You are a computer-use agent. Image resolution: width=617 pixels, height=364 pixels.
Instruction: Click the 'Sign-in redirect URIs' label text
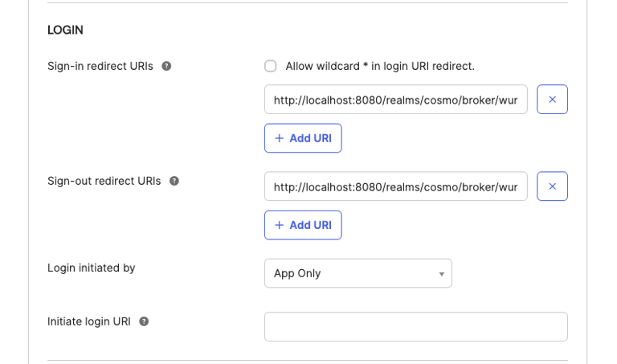coord(100,66)
